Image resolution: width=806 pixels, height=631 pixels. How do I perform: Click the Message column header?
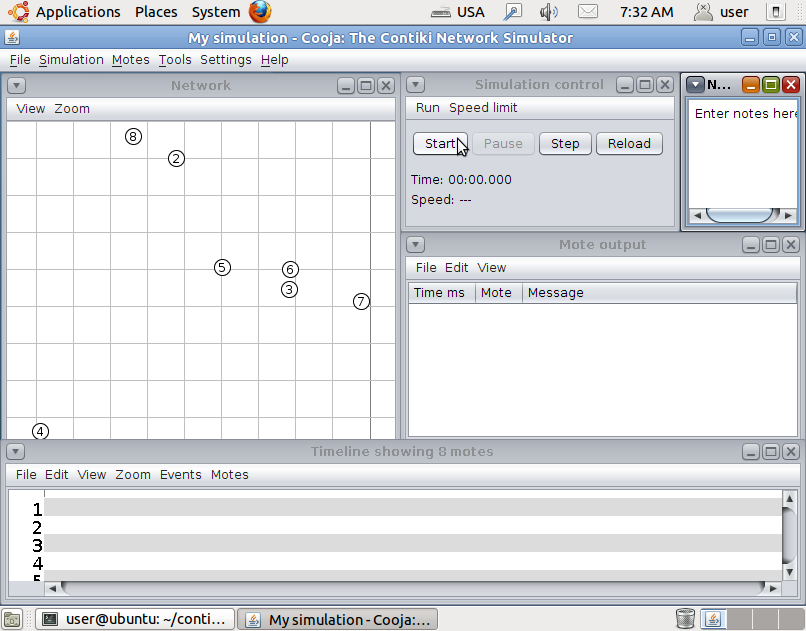pos(660,293)
